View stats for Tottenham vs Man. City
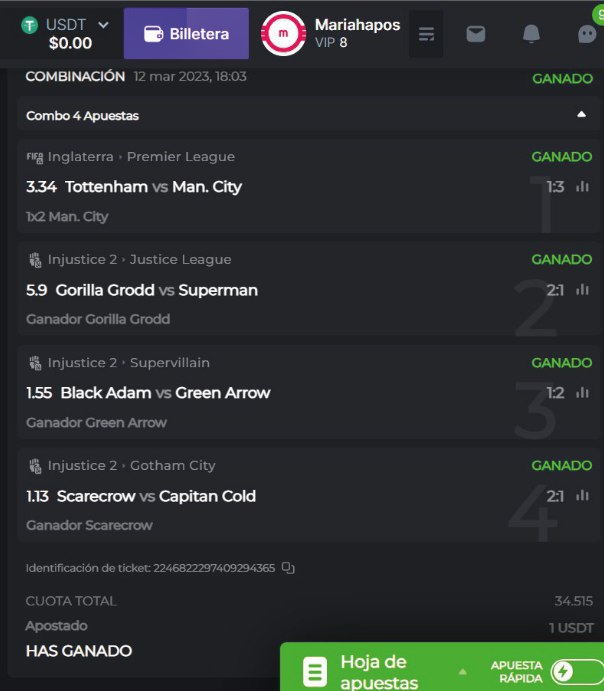Image resolution: width=604 pixels, height=691 pixels. click(x=583, y=187)
